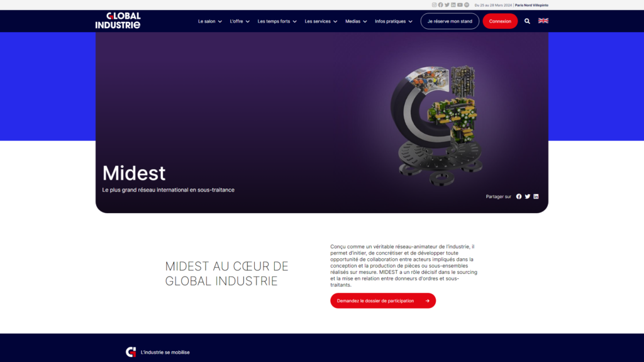Open the Infos pratiques menu label
This screenshot has width=644, height=362.
(x=390, y=21)
